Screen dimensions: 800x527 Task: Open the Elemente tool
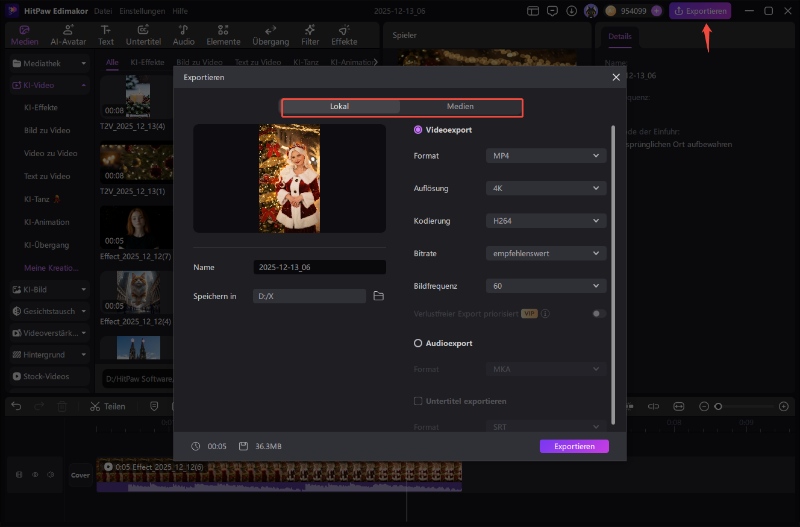click(223, 35)
